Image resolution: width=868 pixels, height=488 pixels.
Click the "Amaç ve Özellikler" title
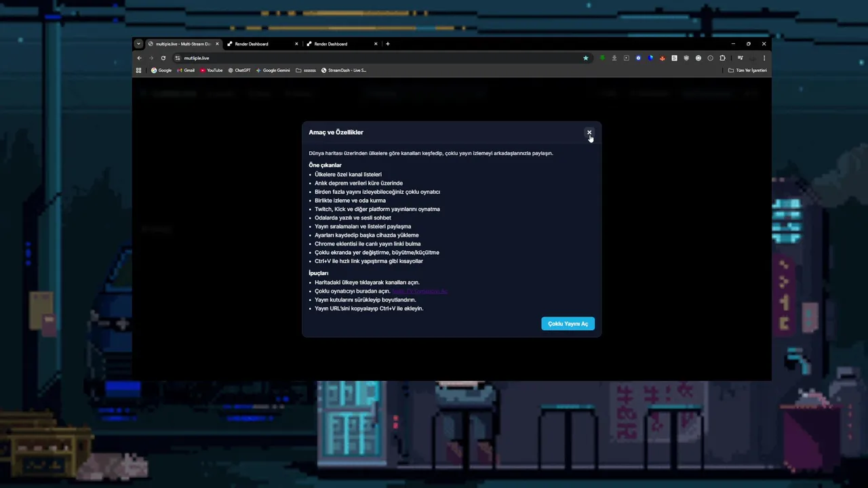[x=336, y=132]
